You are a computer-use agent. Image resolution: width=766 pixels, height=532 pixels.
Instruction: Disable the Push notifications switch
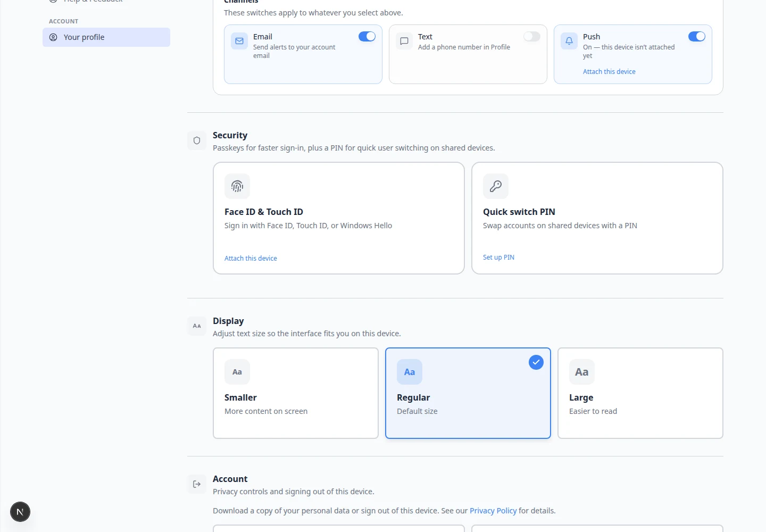(x=697, y=36)
